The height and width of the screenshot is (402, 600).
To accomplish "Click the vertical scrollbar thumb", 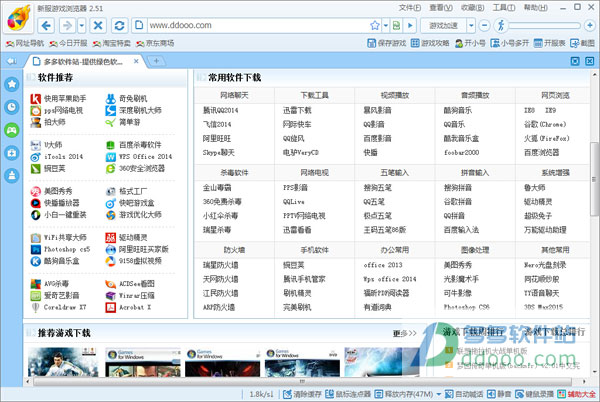I will pos(593,179).
